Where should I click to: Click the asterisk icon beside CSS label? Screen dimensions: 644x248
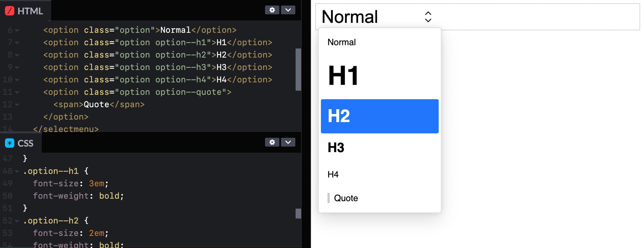9,143
